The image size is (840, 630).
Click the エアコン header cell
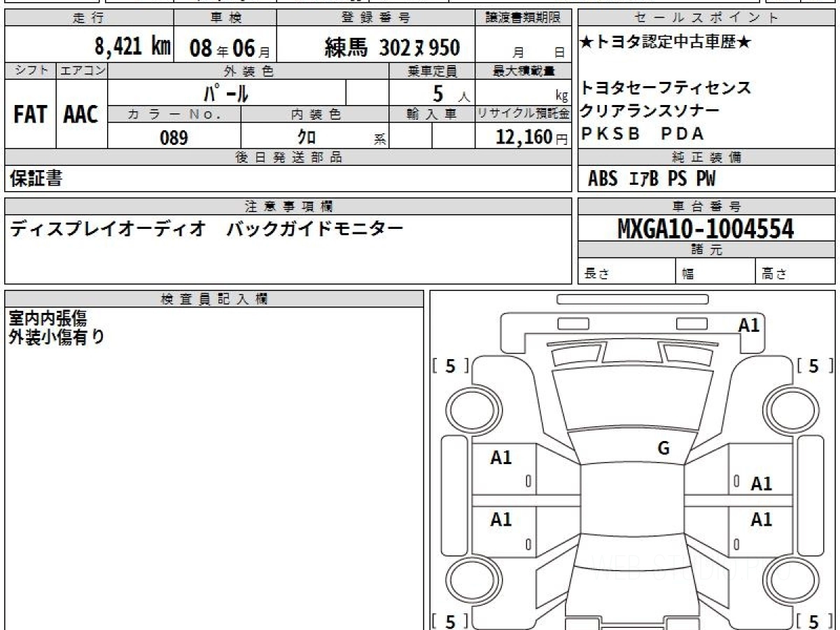[82, 71]
